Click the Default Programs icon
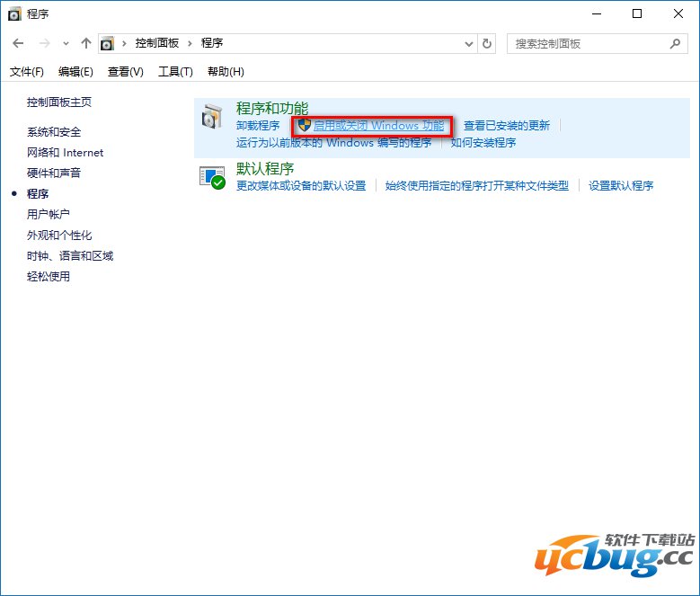 pos(212,176)
